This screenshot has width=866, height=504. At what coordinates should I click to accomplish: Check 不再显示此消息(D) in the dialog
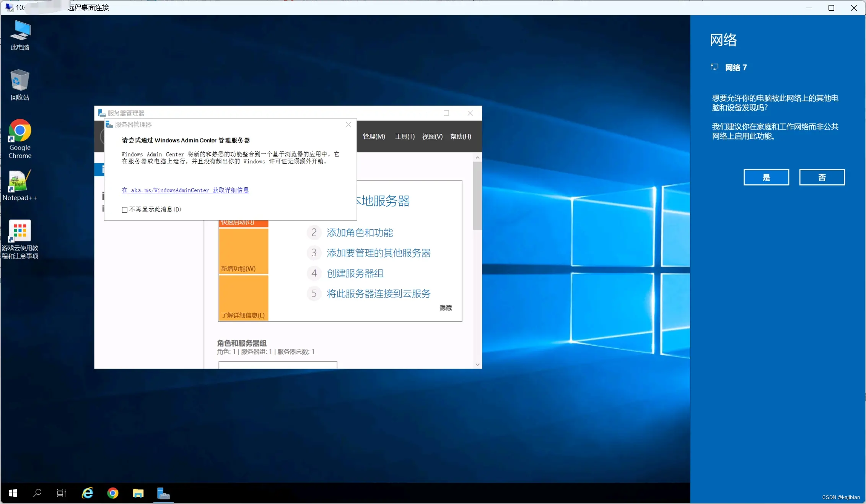coord(124,210)
